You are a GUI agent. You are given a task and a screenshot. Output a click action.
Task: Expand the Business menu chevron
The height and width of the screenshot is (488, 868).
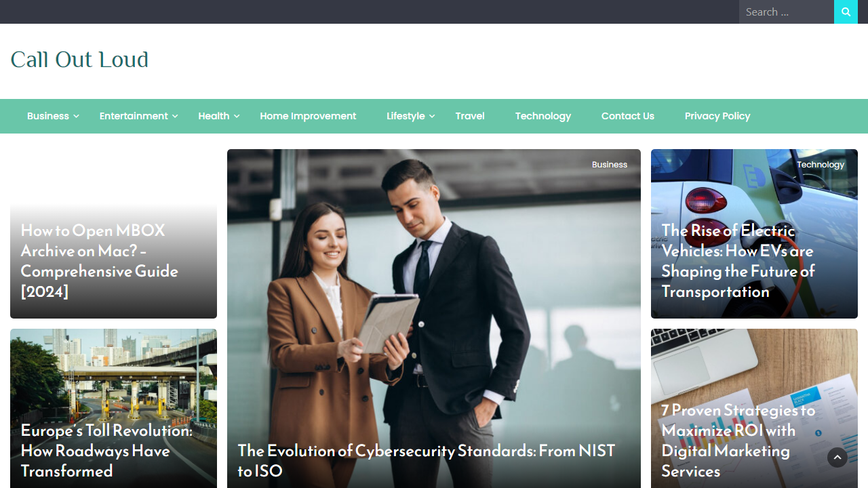tap(77, 117)
